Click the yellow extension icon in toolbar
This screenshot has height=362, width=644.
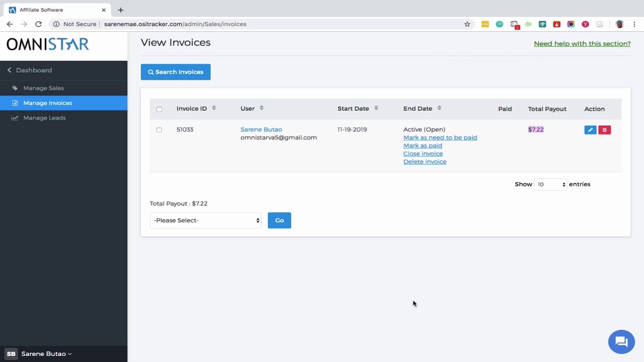pyautogui.click(x=485, y=24)
